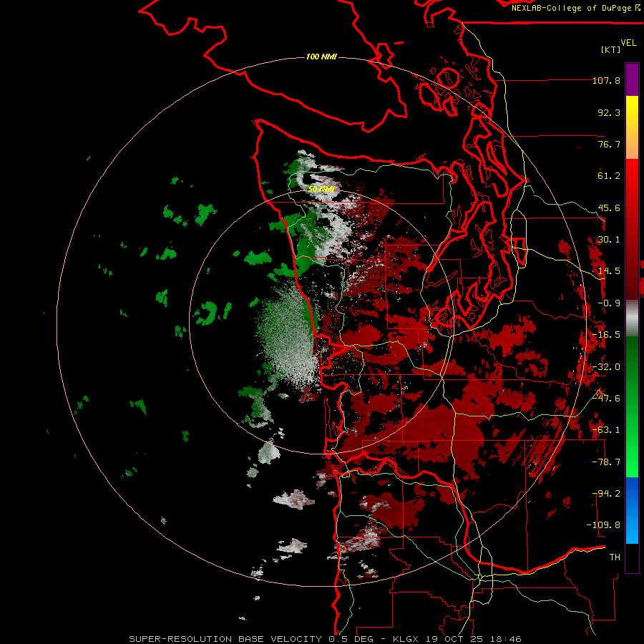This screenshot has height=644, width=644.
Task: Click the -63.1 velocity scale value
Action: point(606,430)
